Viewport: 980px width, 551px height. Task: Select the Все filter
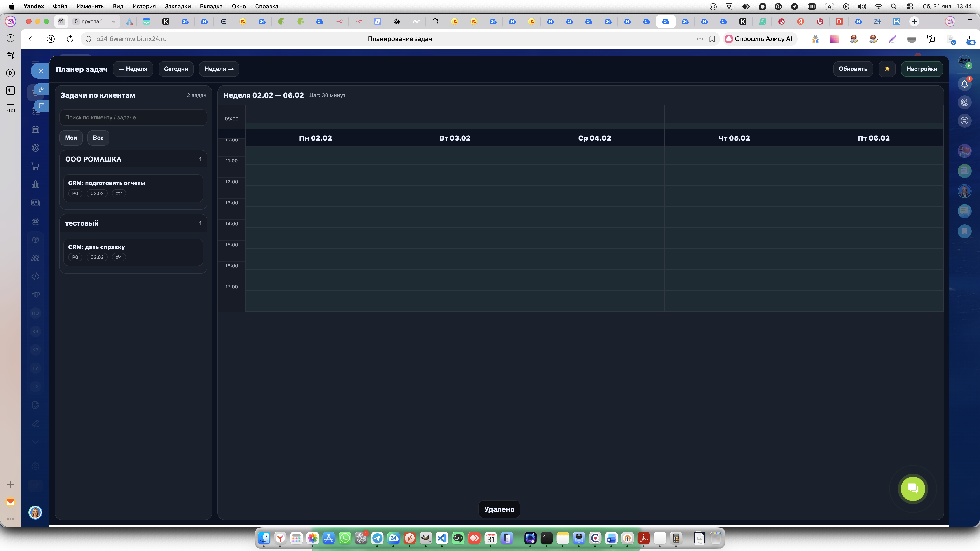point(98,138)
